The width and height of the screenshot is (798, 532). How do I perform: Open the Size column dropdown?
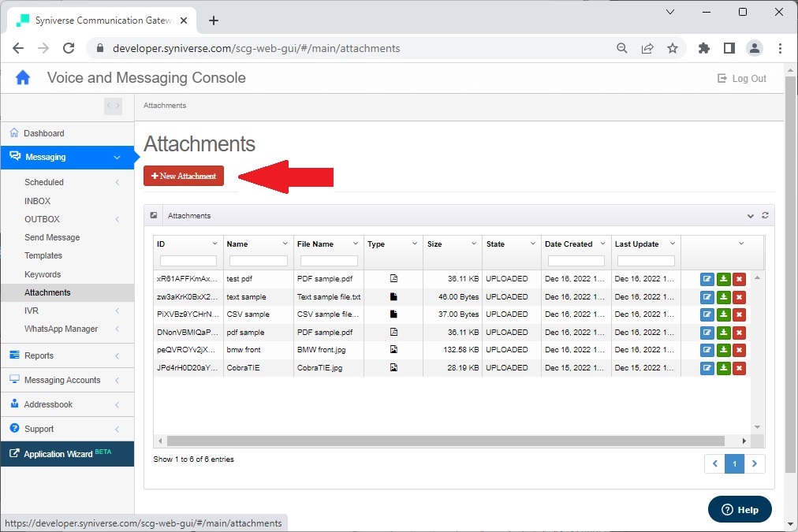474,244
